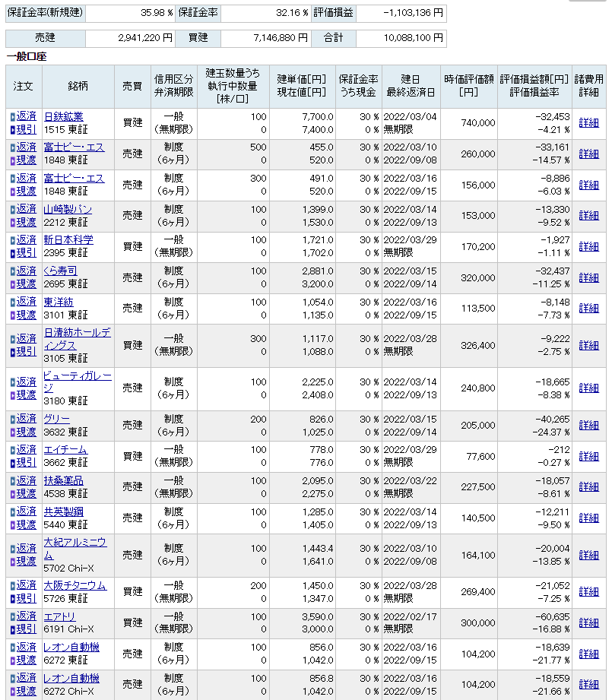Click 返済 for the 大阪チタニウム position
Screen dimensions: 612x700
click(26, 585)
